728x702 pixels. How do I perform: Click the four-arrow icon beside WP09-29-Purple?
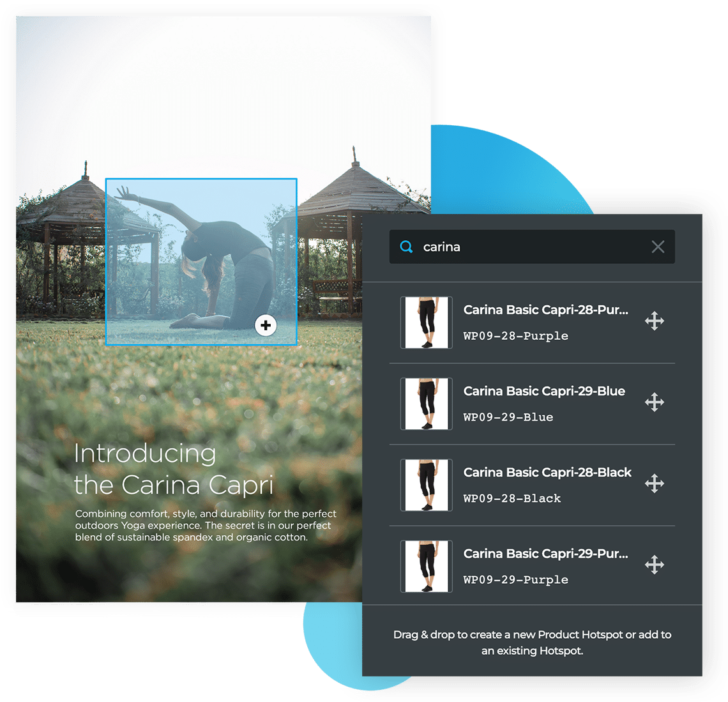[654, 565]
